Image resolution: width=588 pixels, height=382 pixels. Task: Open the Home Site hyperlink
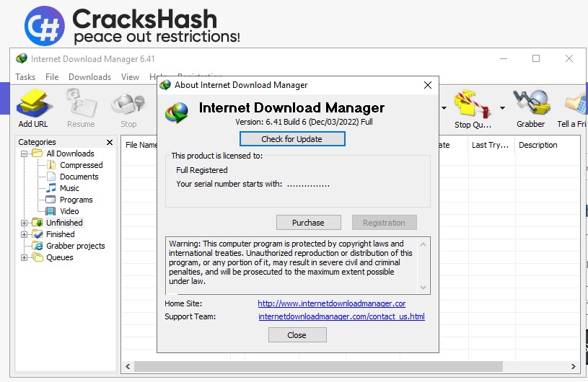[x=331, y=303]
